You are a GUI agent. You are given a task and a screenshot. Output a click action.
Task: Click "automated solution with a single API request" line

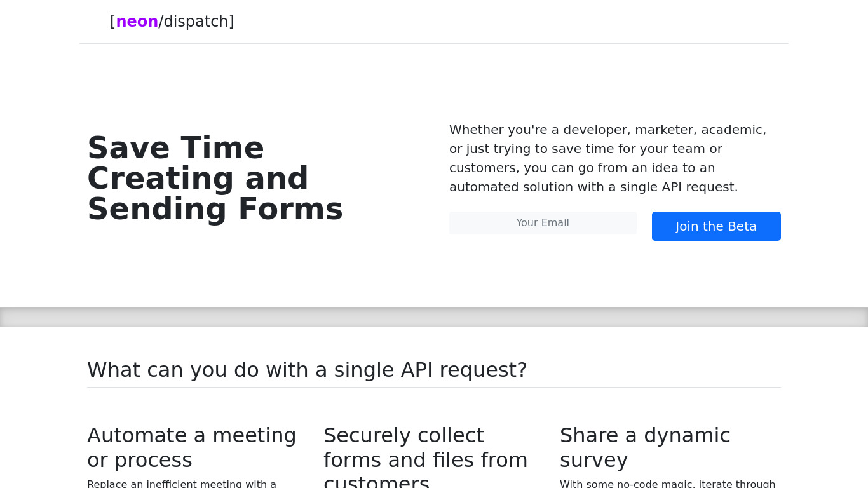point(593,187)
